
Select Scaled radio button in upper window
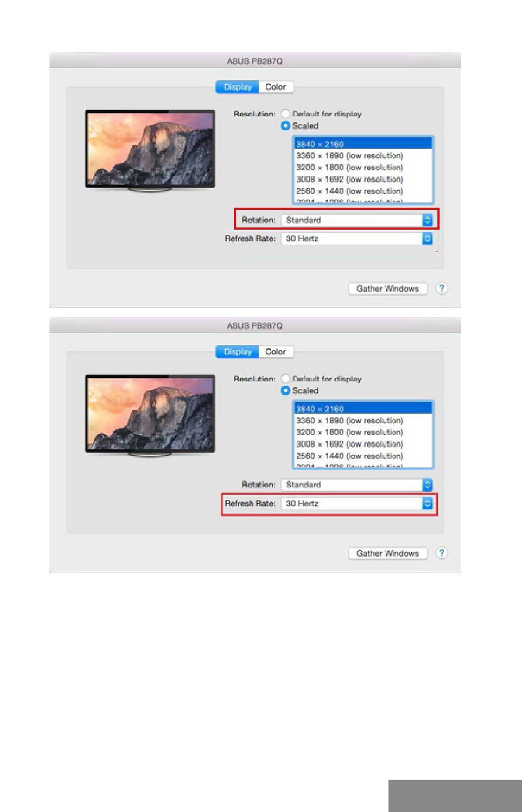[285, 126]
